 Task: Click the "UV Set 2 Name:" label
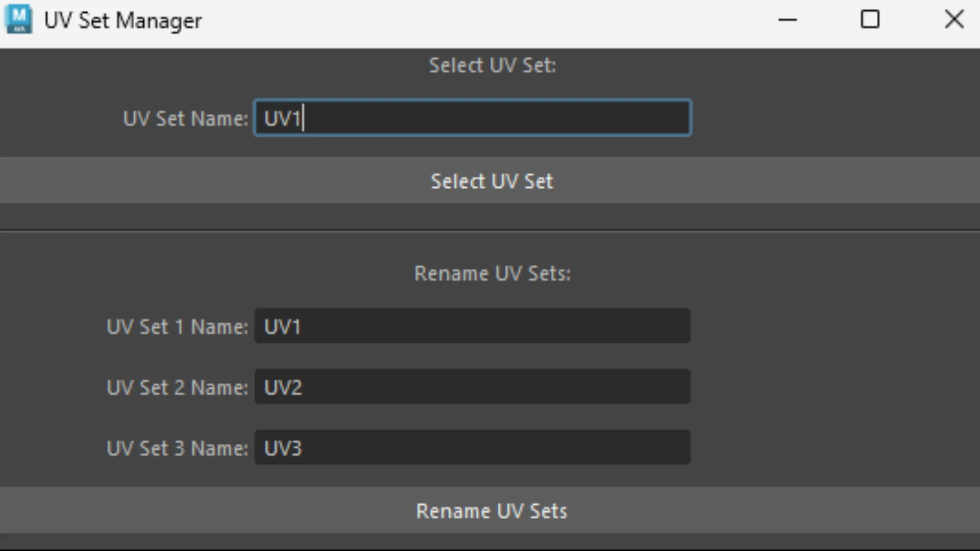coord(177,388)
